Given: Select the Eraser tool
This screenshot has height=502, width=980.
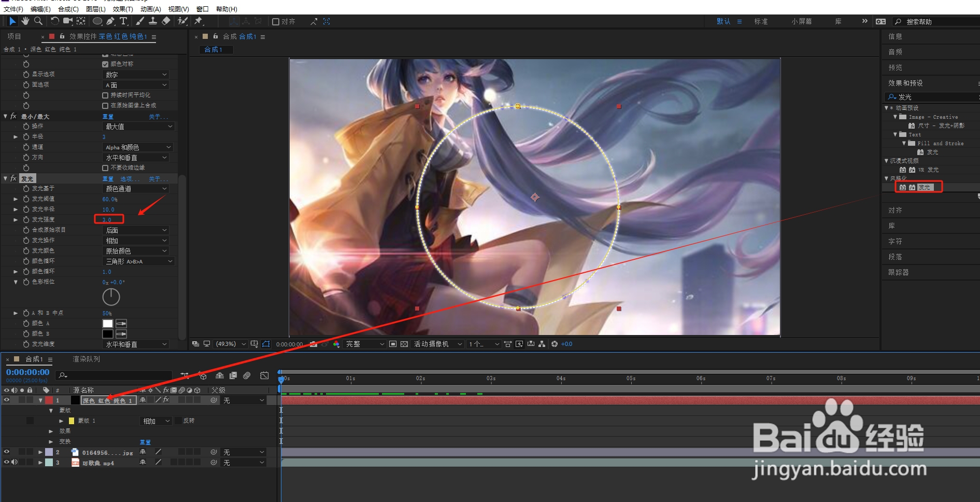Looking at the screenshot, I should (x=166, y=21).
